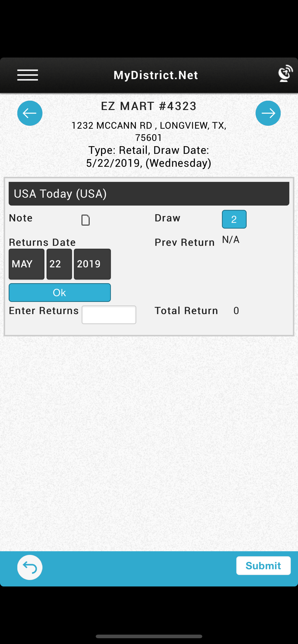Tap the MyDistrict.Net title

[x=156, y=75]
